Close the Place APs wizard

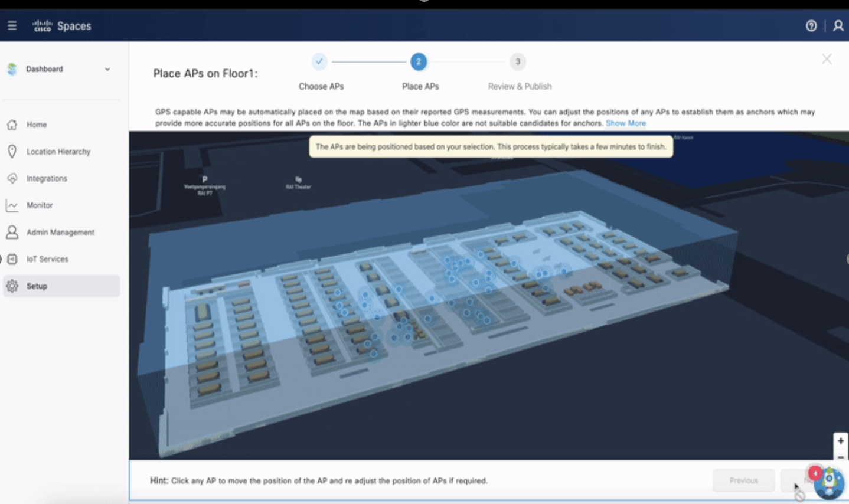[x=827, y=59]
